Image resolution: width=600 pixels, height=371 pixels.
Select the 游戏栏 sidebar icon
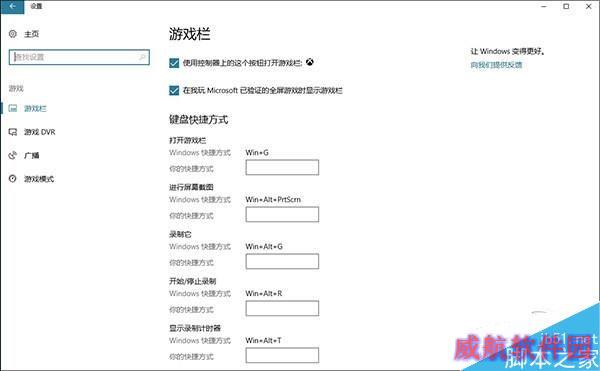(x=13, y=108)
